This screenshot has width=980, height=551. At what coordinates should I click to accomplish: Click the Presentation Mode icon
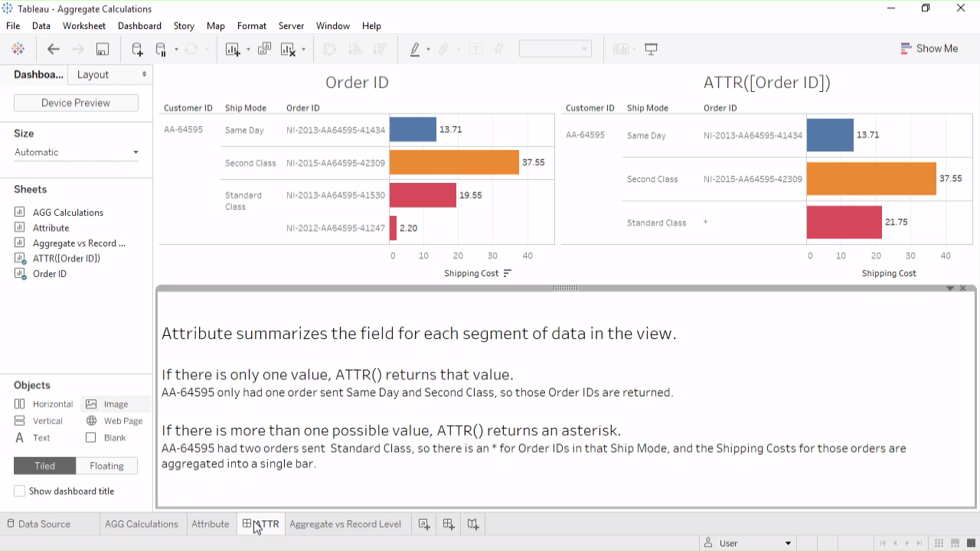point(652,49)
